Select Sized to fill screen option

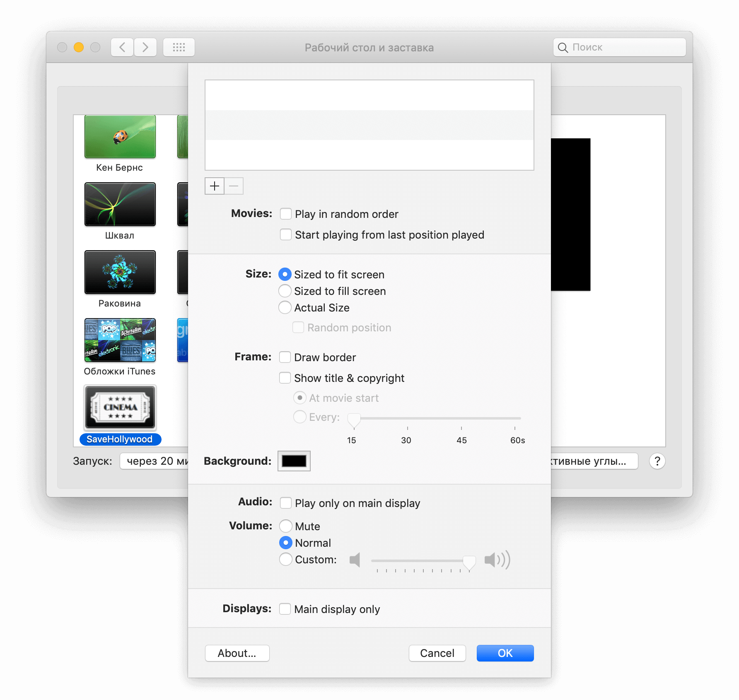(285, 291)
